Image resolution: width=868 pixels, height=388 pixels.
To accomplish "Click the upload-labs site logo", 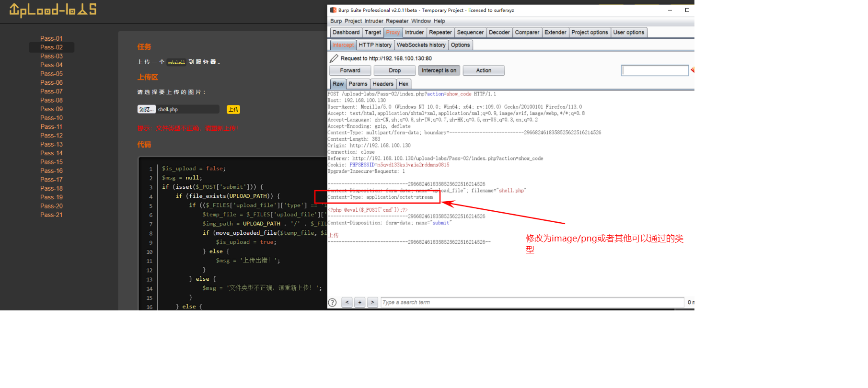I will 53,10.
